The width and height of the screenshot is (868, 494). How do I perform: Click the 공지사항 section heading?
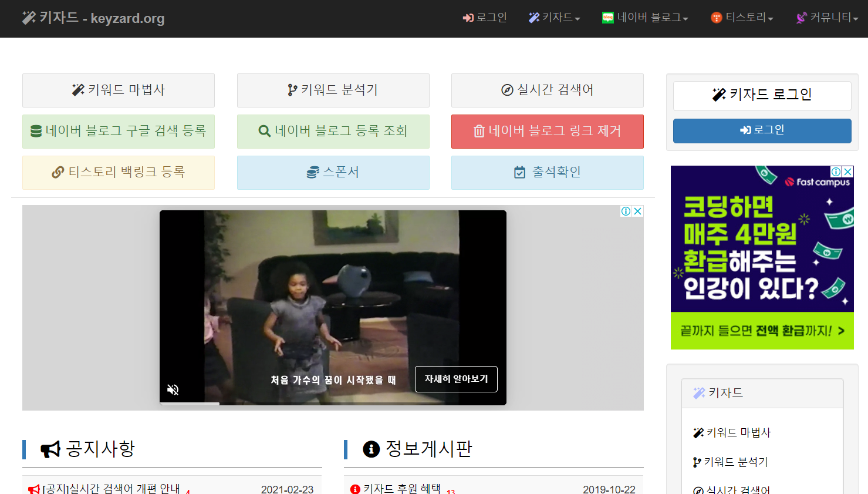coord(88,449)
